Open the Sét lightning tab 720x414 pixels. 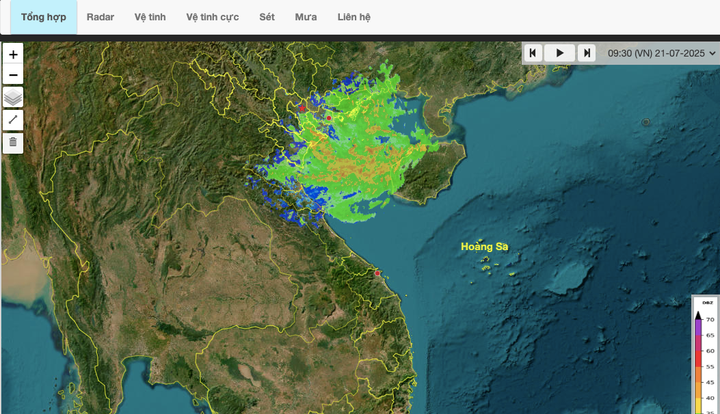[x=267, y=17]
